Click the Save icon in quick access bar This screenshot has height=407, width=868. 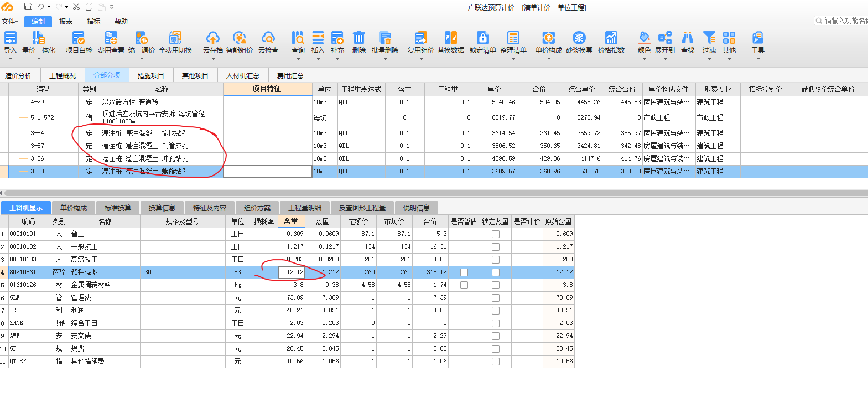click(28, 7)
